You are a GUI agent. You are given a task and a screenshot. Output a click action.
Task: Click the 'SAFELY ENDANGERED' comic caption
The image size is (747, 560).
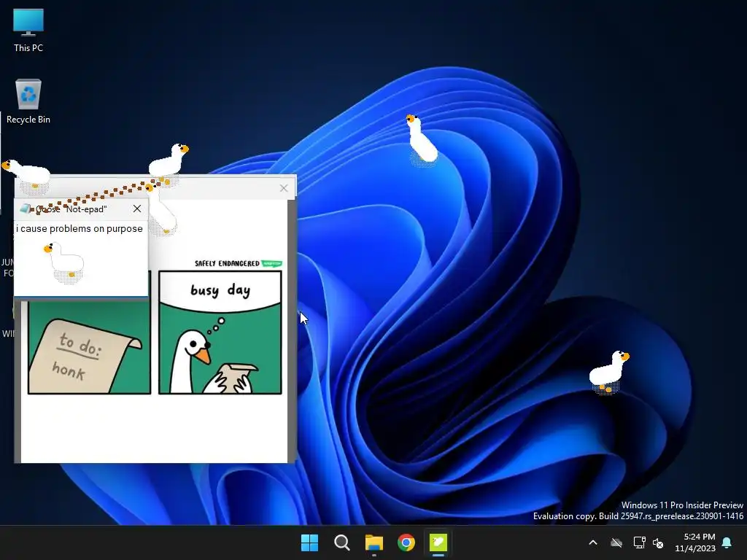point(227,263)
